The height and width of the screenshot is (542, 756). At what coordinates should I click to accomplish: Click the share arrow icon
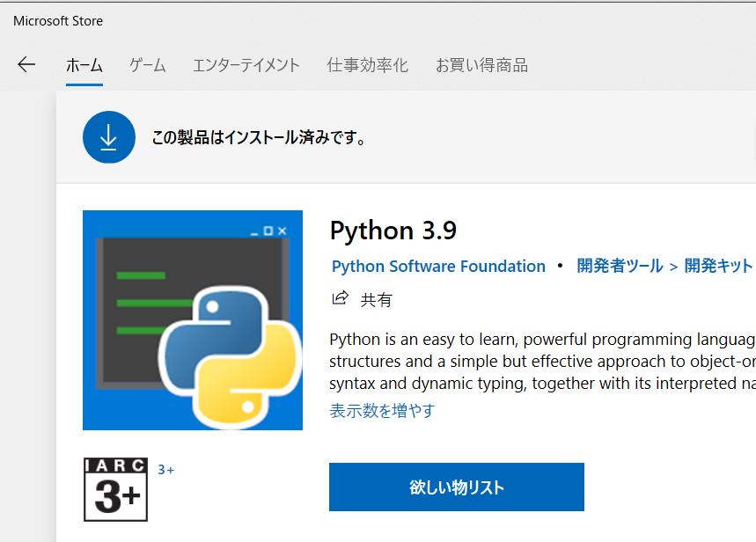coord(341,298)
